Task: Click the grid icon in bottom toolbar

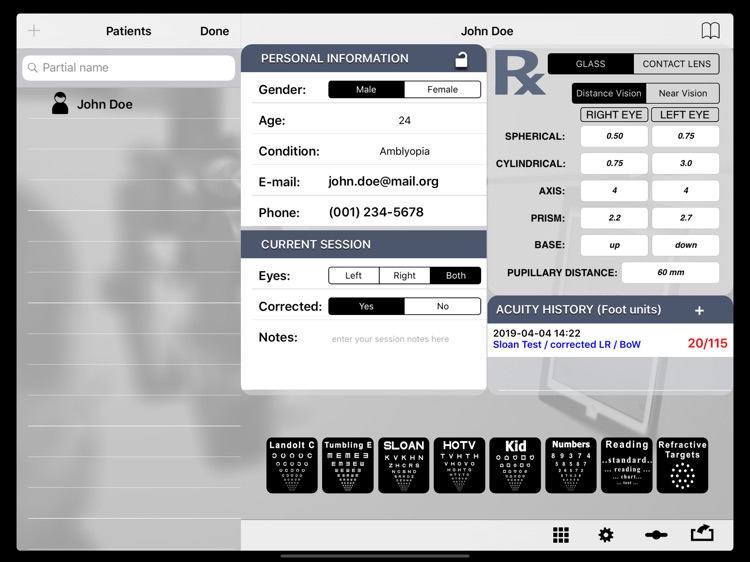Action: (561, 535)
